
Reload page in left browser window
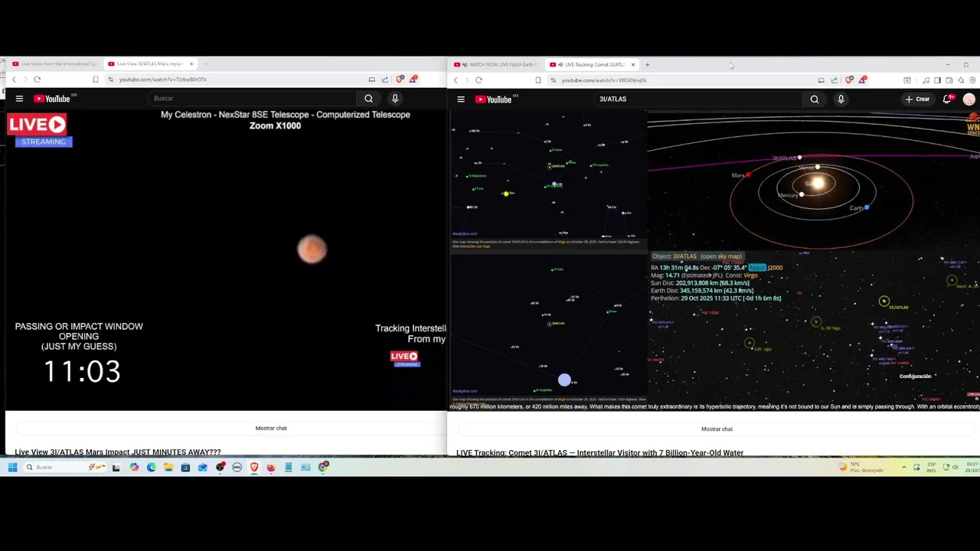[x=37, y=80]
